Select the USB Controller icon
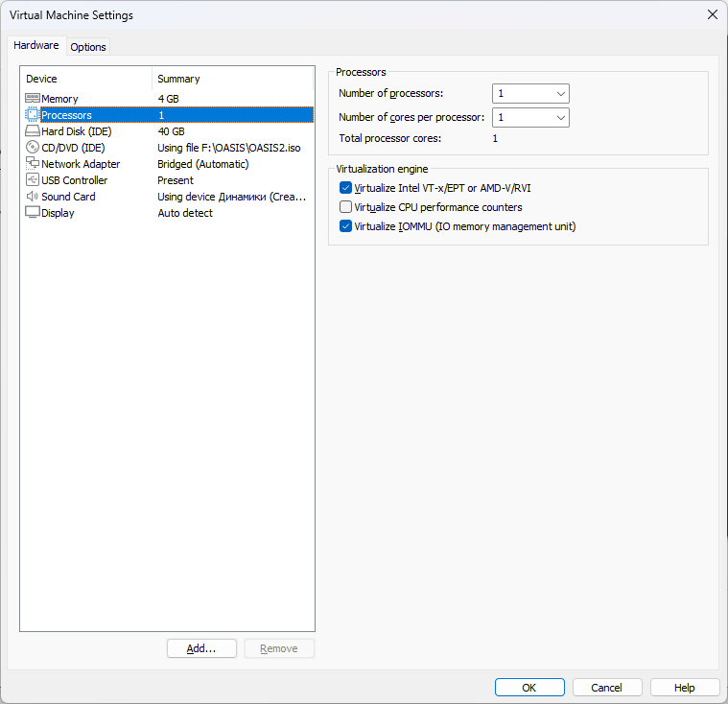The width and height of the screenshot is (728, 704). (33, 180)
